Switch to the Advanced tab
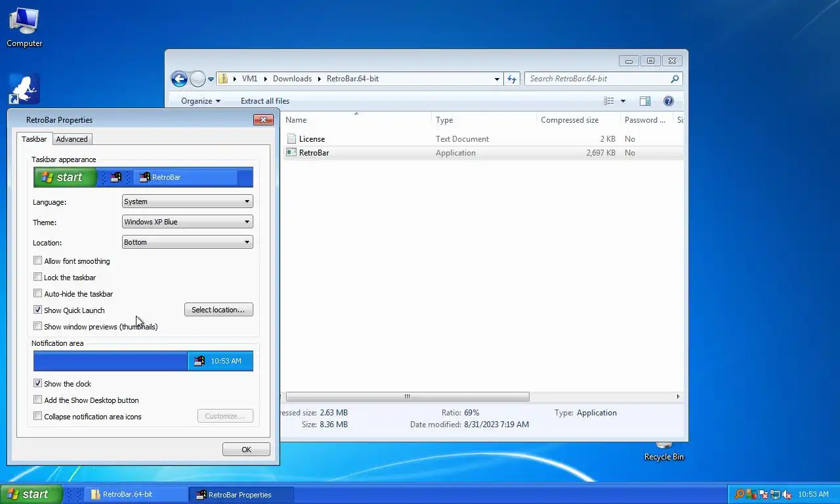 pyautogui.click(x=72, y=139)
